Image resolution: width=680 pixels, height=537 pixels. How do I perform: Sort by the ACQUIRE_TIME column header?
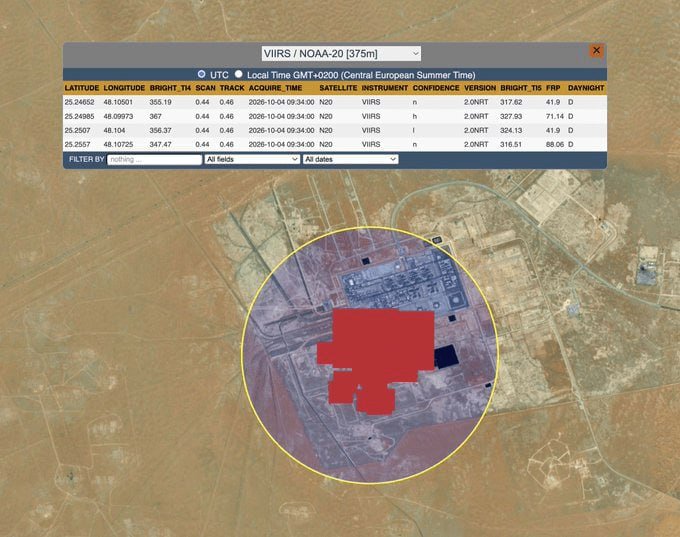click(275, 88)
